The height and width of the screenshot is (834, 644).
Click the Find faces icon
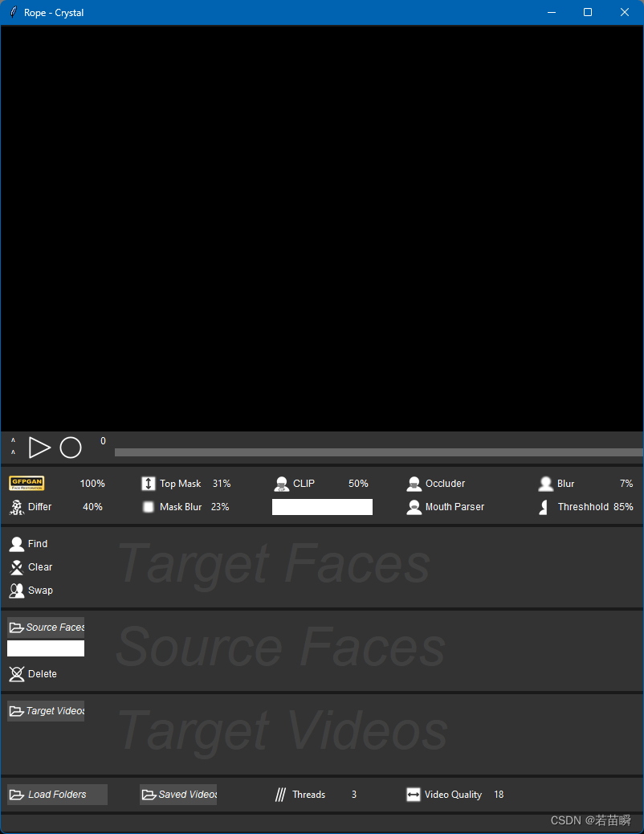point(17,544)
